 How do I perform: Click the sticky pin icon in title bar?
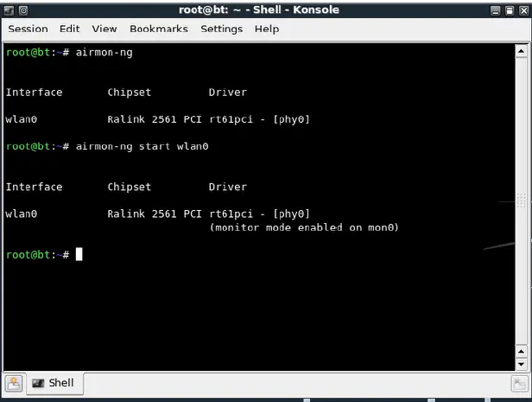23,10
